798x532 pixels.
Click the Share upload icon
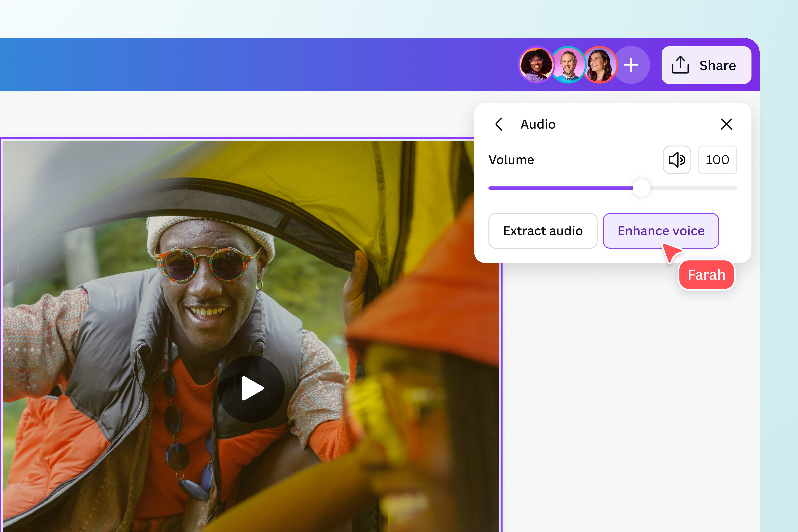680,66
